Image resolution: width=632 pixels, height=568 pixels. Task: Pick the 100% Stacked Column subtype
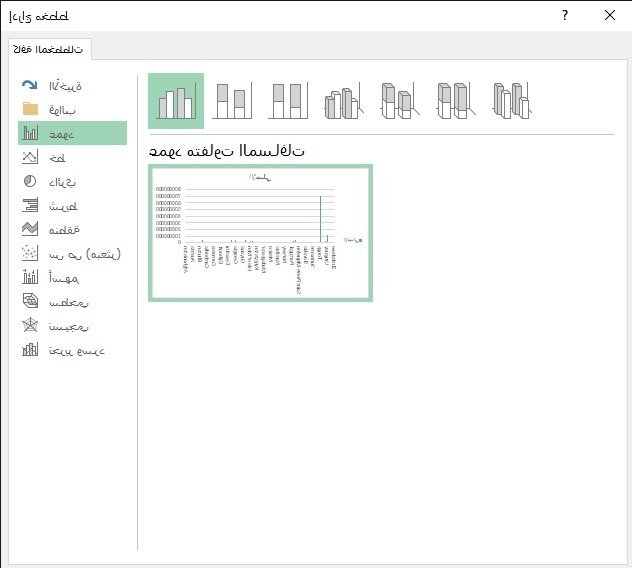pyautogui.click(x=288, y=101)
